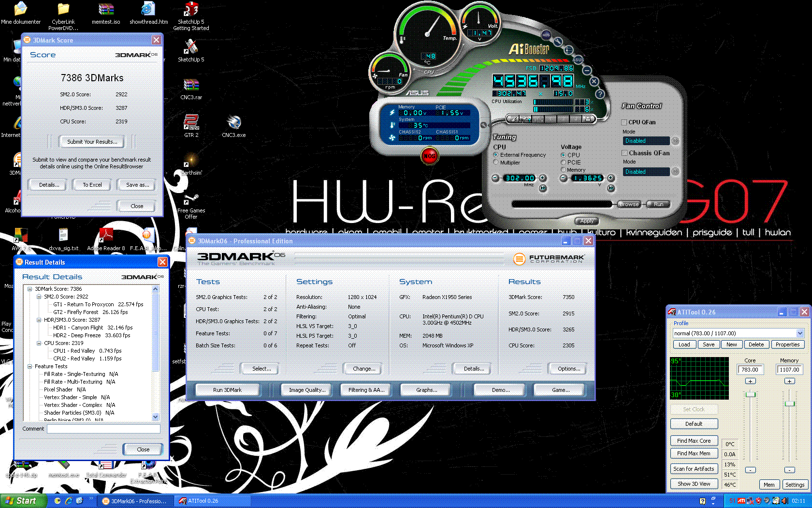
Task: Open the Windows Start menu
Action: tap(24, 501)
